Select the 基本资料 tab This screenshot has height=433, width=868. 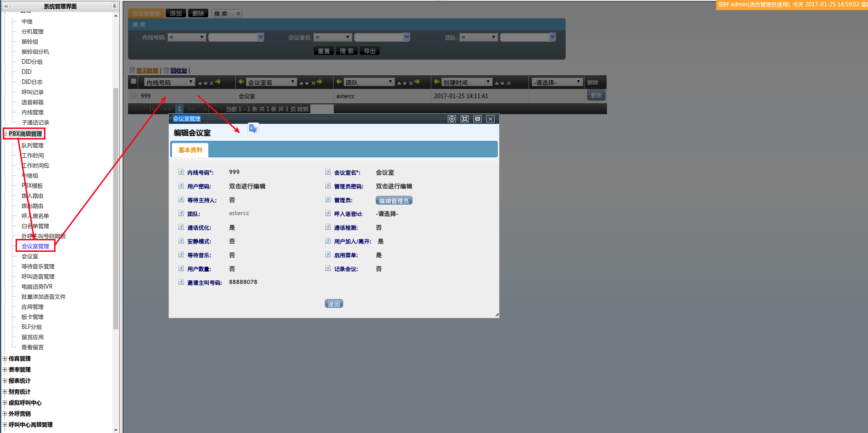pyautogui.click(x=190, y=150)
